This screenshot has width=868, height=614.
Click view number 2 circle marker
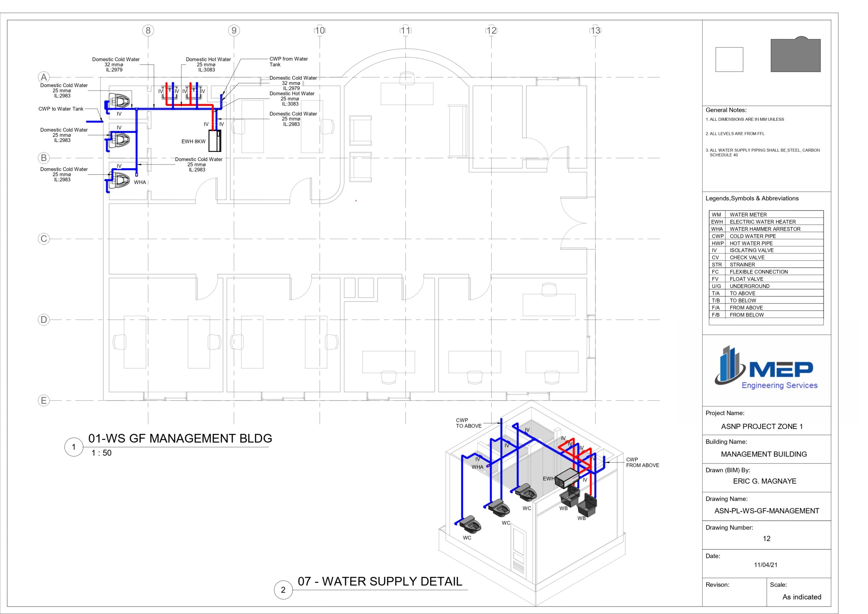coord(283,590)
